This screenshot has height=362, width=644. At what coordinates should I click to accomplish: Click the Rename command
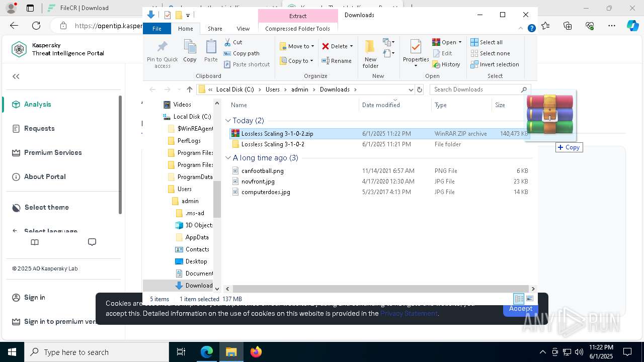coord(337,61)
